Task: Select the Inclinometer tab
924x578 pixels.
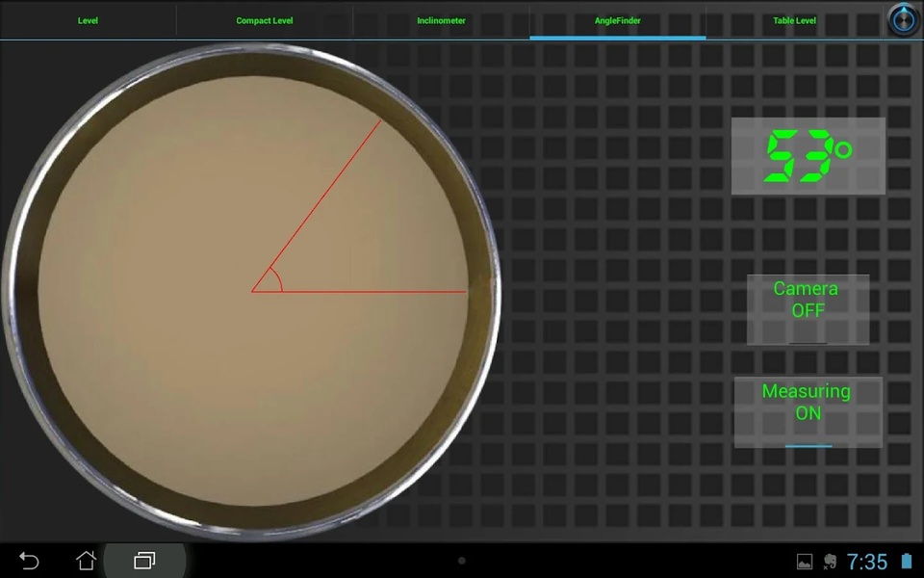Action: coord(441,20)
